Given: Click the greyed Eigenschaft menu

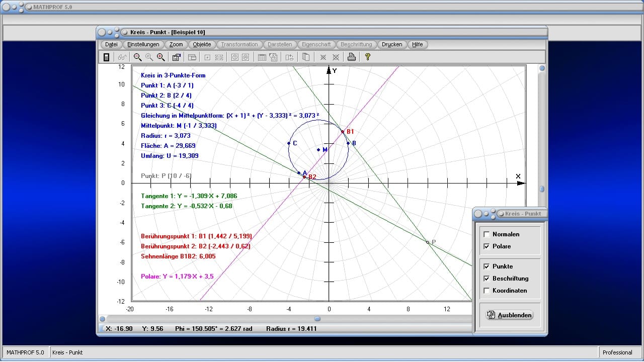Looking at the screenshot, I should coord(316,44).
